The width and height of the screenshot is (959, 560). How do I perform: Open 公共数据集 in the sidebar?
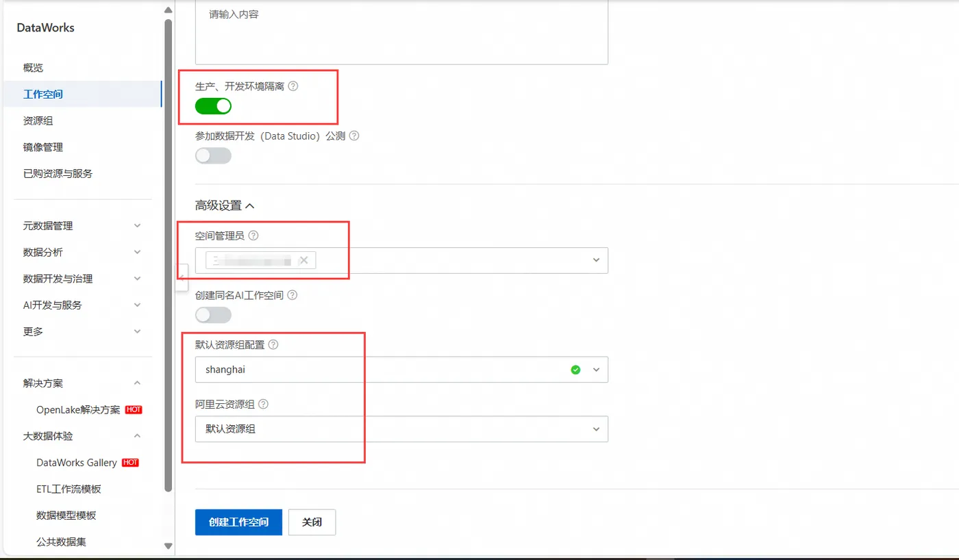tap(61, 542)
